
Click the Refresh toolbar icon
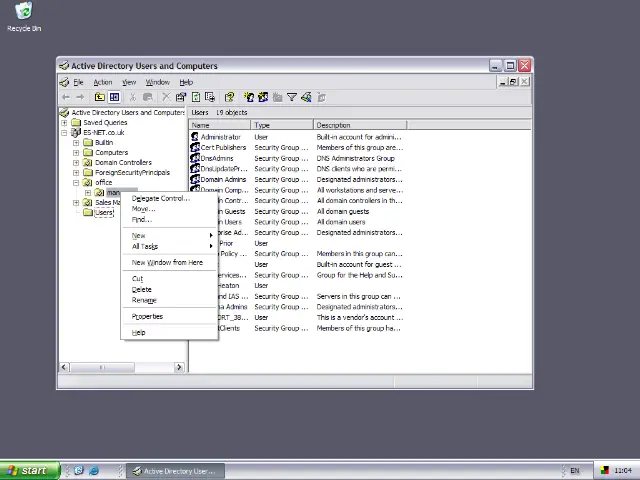(x=196, y=97)
